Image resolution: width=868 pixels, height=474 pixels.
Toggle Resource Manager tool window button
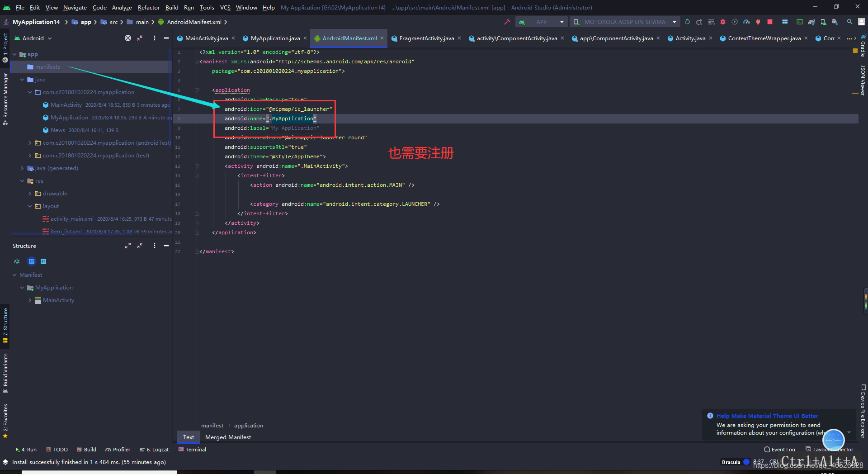pos(5,99)
